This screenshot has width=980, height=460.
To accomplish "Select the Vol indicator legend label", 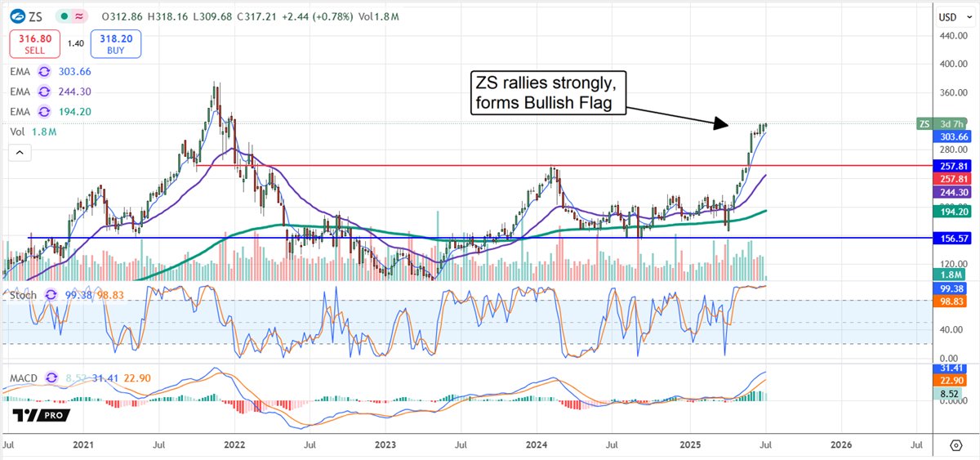I will pyautogui.click(x=16, y=131).
